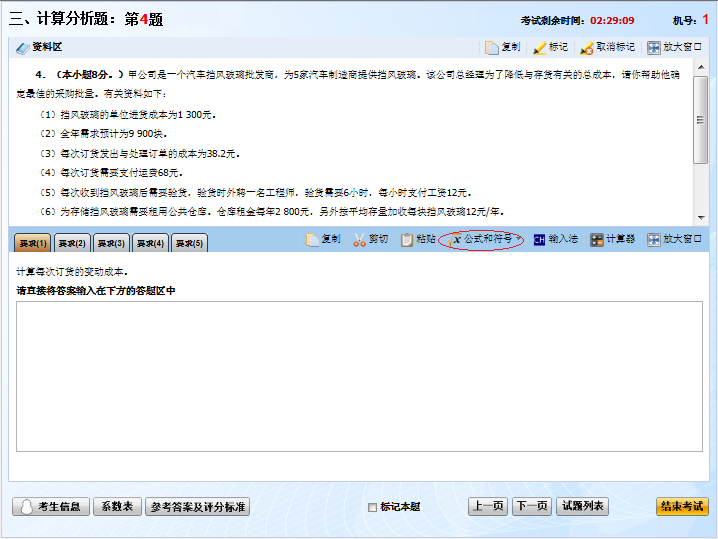
Task: Open the 要求(5) tab
Action: [x=189, y=243]
